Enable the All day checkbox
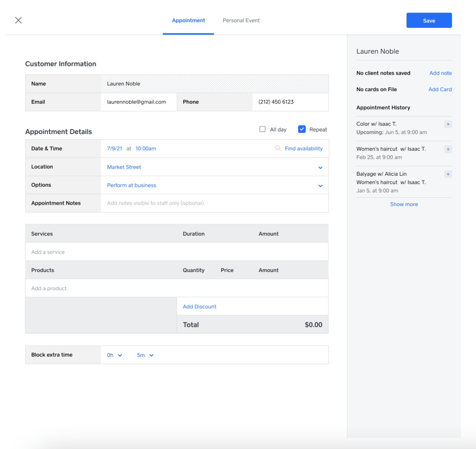 click(262, 129)
